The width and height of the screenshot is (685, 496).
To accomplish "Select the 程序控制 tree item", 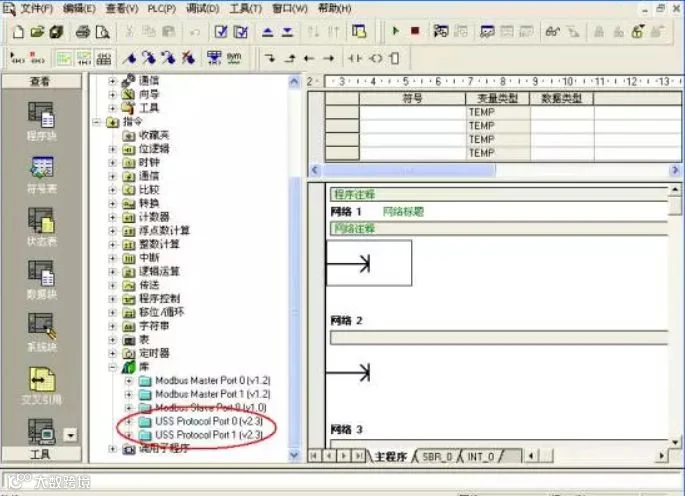I will point(159,299).
